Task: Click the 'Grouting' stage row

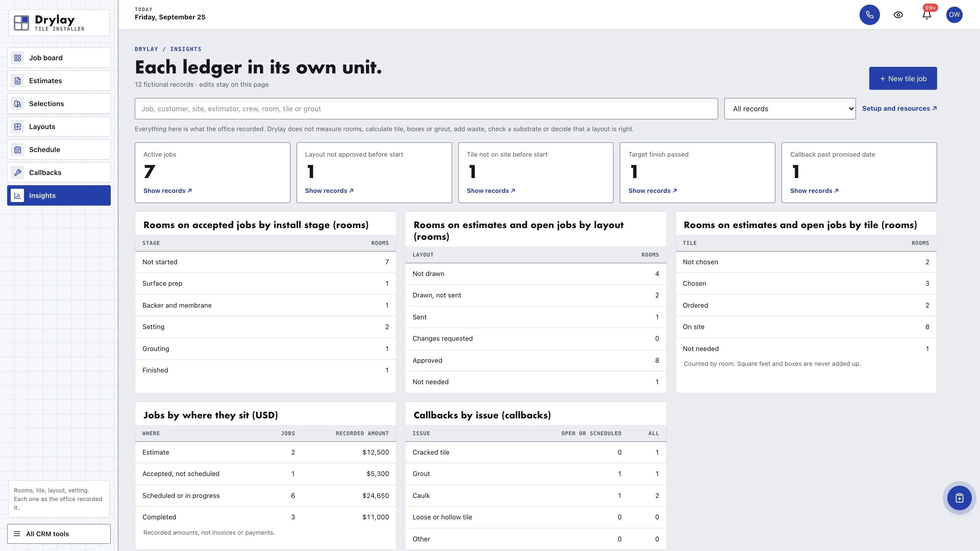Action: click(x=265, y=349)
